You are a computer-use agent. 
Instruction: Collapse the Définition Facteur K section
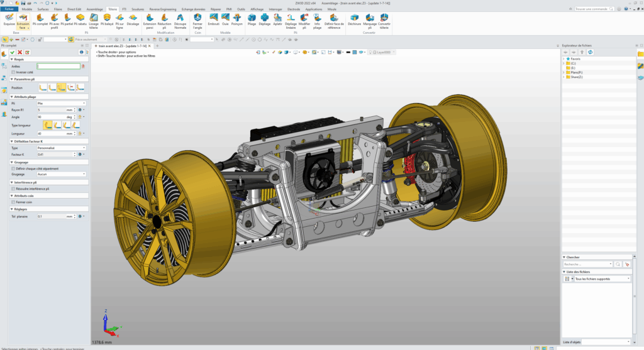pyautogui.click(x=12, y=141)
